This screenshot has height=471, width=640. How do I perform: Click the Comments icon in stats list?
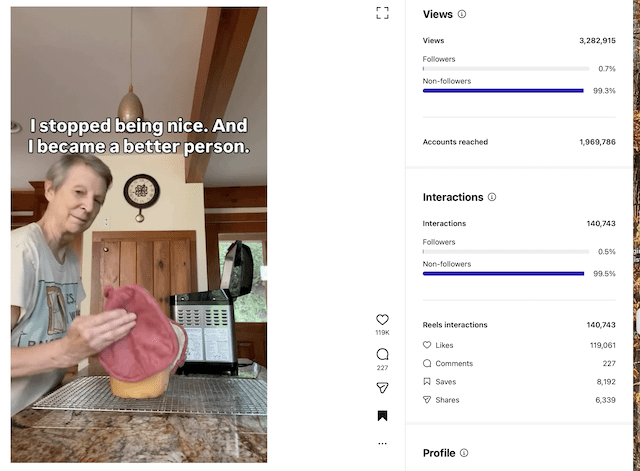pyautogui.click(x=427, y=363)
